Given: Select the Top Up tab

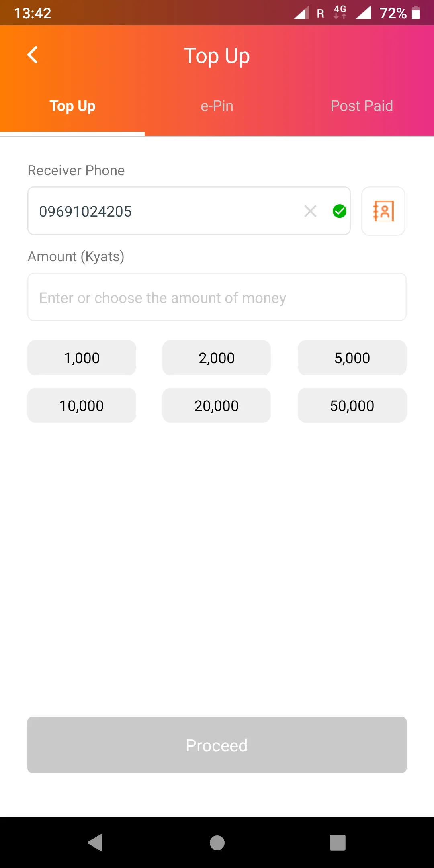Looking at the screenshot, I should (72, 106).
